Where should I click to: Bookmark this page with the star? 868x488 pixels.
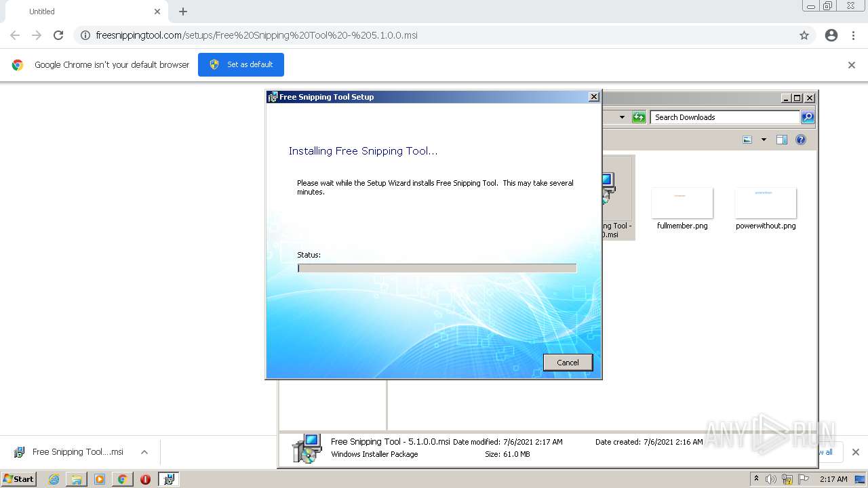[x=804, y=35]
